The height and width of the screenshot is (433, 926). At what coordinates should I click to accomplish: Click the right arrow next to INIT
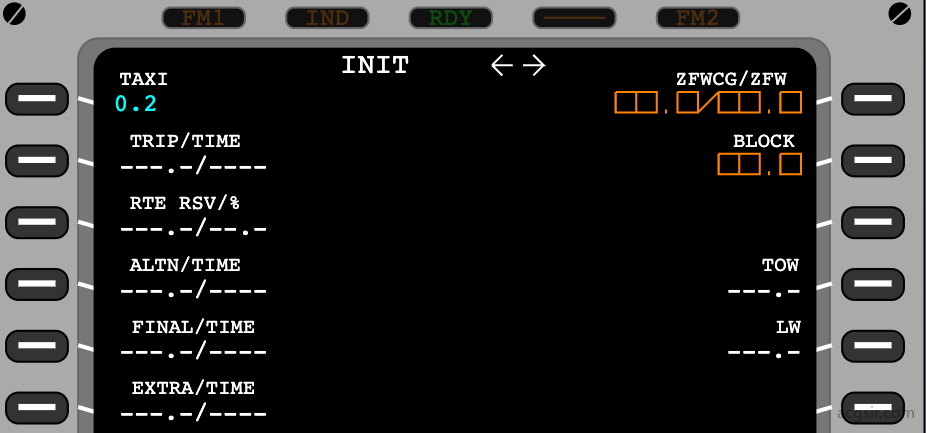534,65
